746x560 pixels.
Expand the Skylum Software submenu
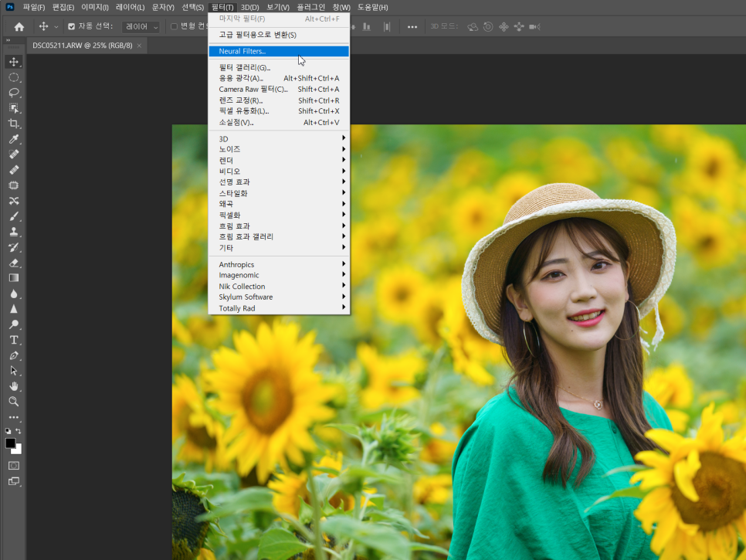tap(279, 297)
